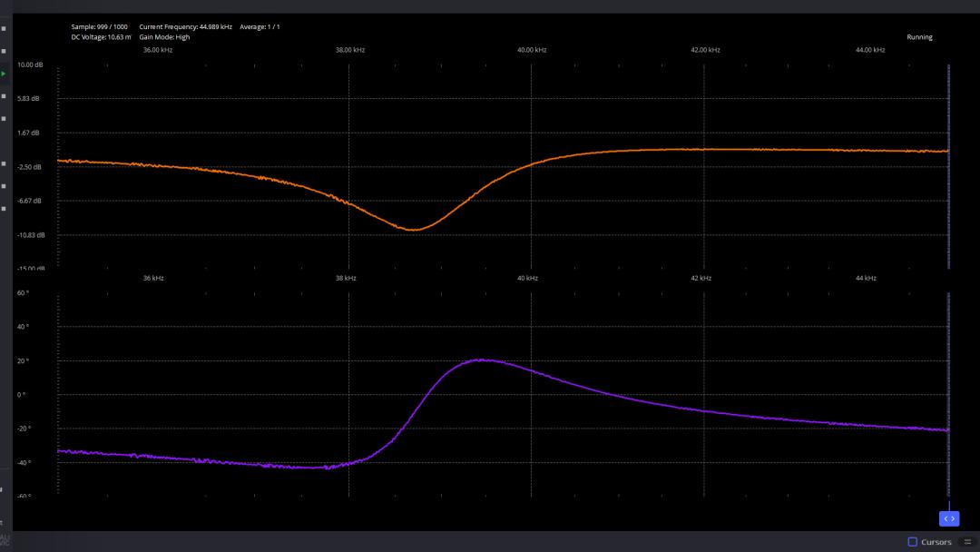Click the Running status label

tap(919, 37)
